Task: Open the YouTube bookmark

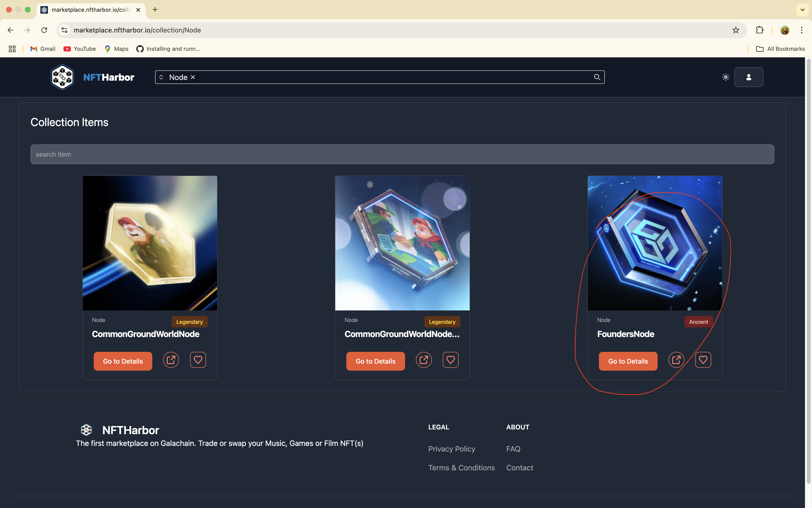Action: tap(79, 49)
